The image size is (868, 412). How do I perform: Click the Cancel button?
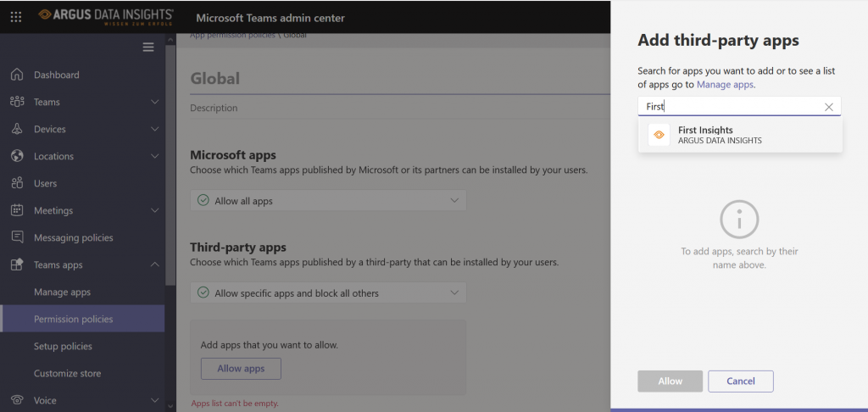pos(741,381)
